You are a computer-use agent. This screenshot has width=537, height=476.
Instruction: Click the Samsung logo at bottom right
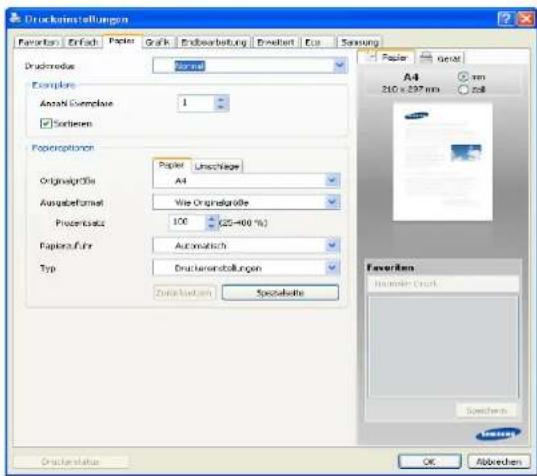pyautogui.click(x=498, y=434)
